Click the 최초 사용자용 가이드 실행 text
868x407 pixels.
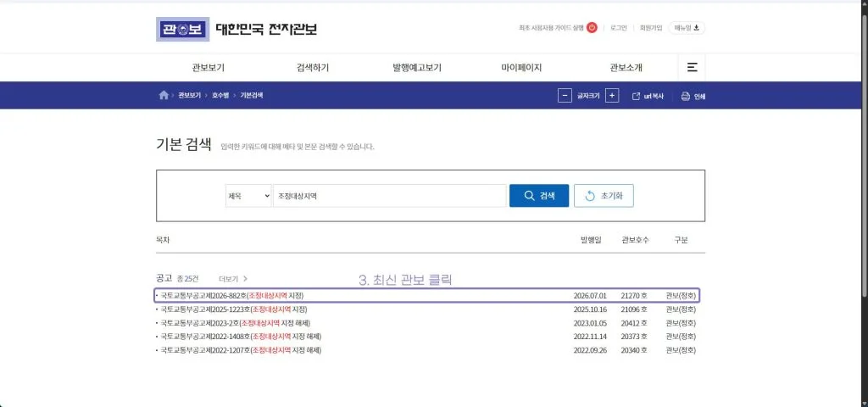tap(551, 28)
